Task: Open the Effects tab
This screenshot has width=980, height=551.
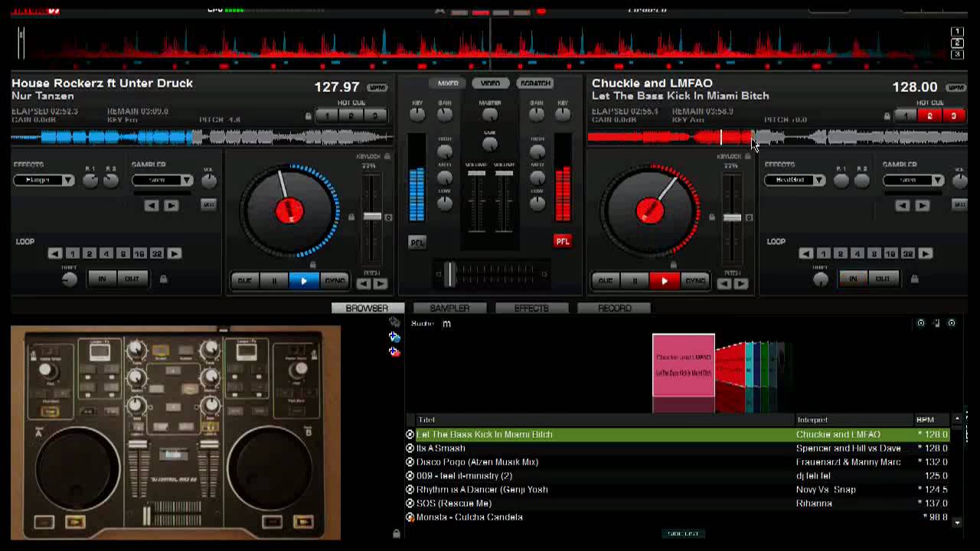Action: 531,308
